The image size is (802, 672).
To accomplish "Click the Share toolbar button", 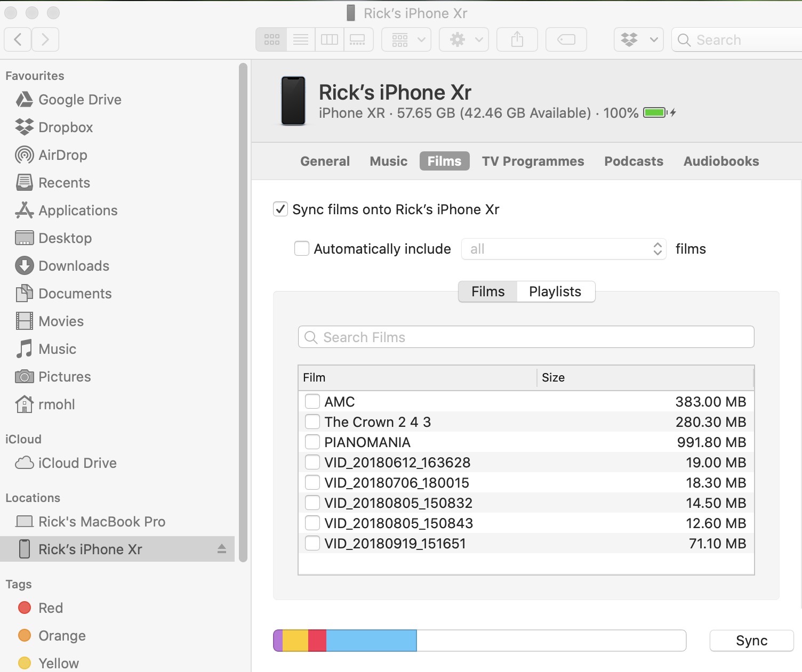I will click(517, 39).
